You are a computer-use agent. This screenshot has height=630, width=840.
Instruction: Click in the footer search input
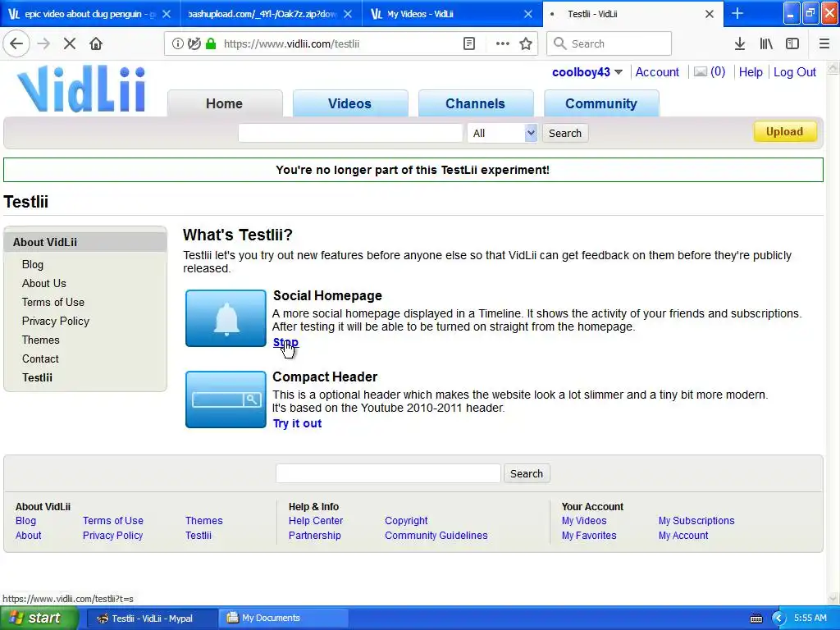coord(388,473)
